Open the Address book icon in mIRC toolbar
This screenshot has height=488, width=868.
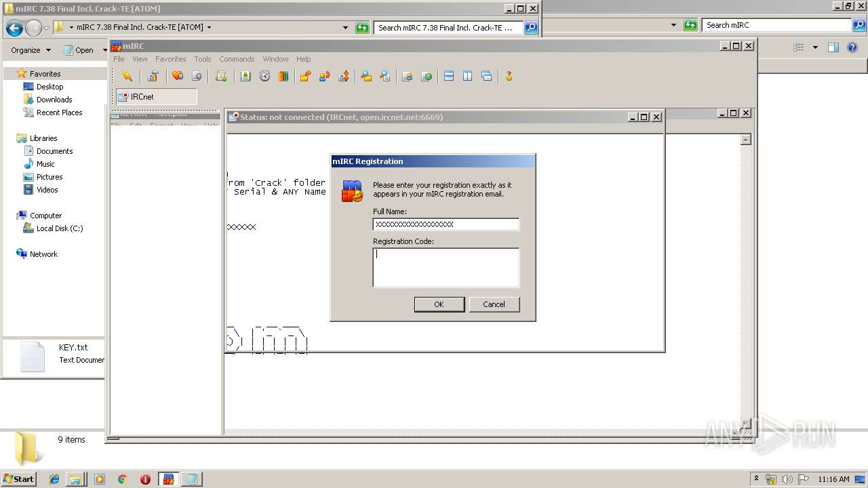245,76
